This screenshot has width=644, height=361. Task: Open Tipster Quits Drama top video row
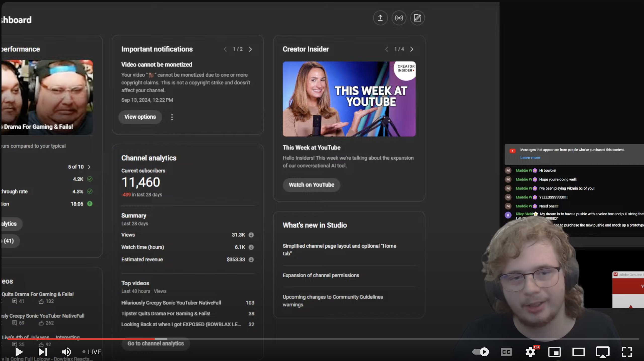(x=188, y=313)
